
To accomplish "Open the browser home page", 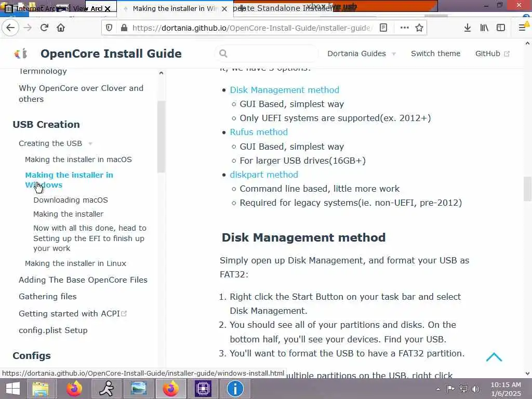I will point(61,28).
